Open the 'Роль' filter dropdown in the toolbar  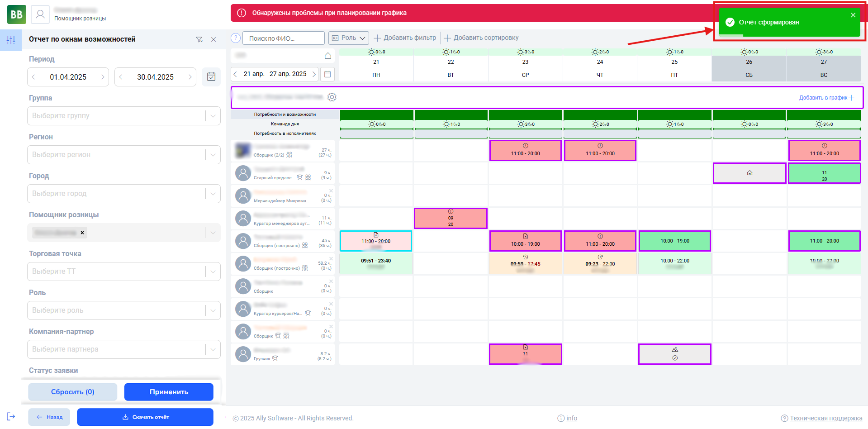click(x=348, y=38)
